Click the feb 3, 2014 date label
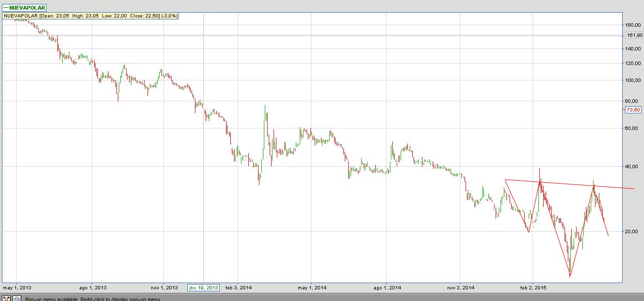Screen dimensions: 644x301 [x=239, y=287]
